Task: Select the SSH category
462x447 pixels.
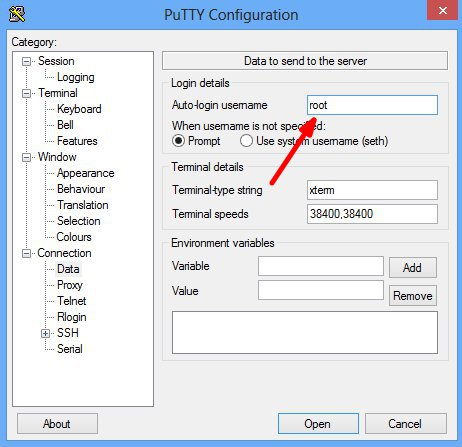Action: [x=68, y=333]
